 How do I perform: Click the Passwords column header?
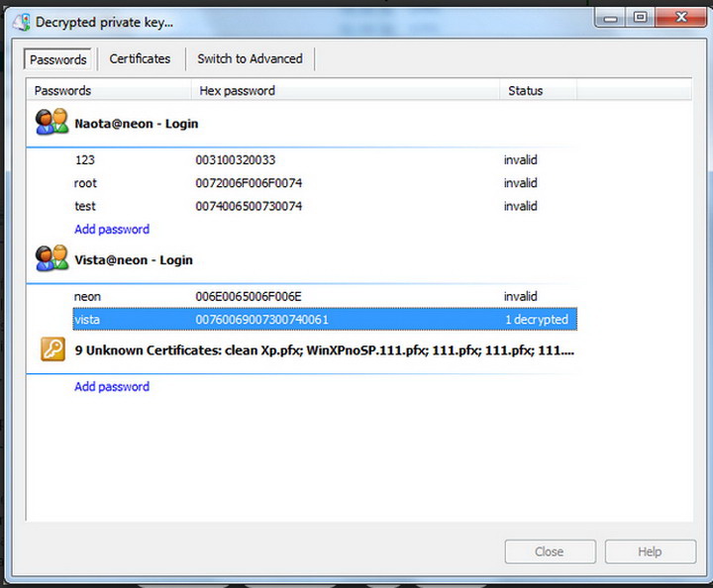click(108, 90)
